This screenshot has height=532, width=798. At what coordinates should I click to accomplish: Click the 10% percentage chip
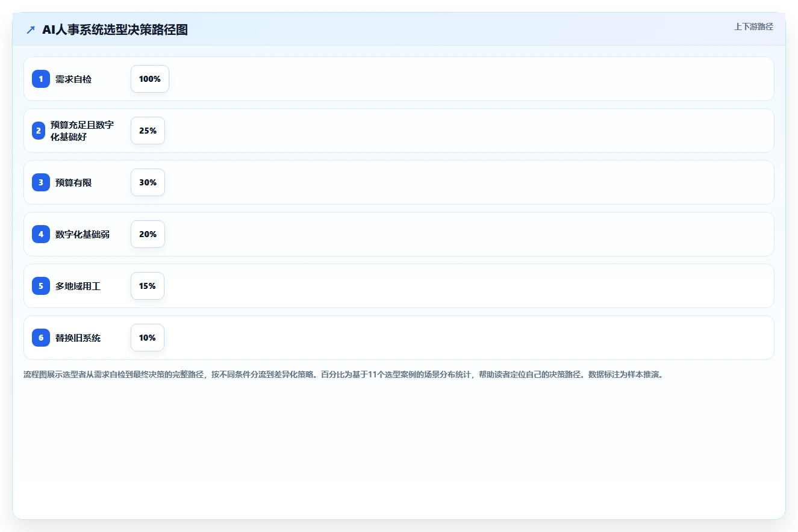pyautogui.click(x=148, y=338)
